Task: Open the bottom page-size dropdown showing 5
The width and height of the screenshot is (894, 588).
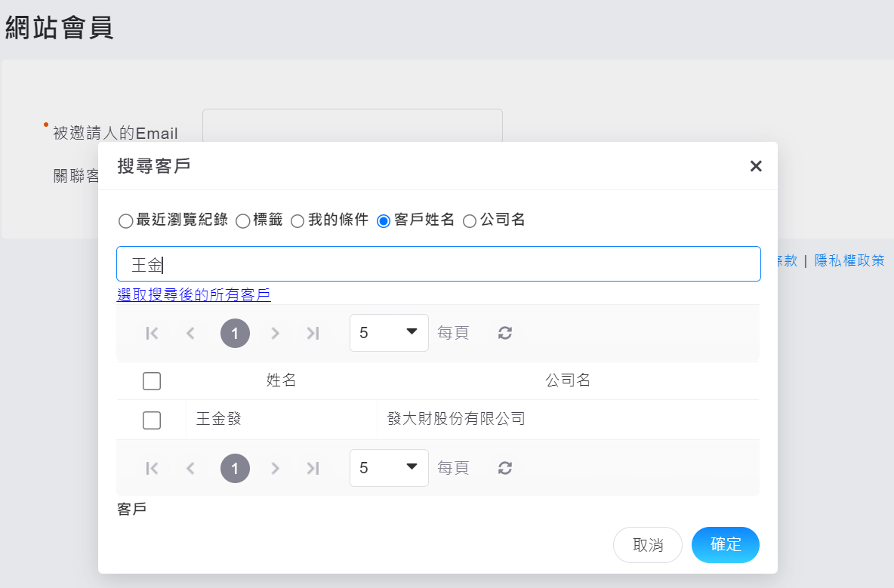Action: [389, 468]
